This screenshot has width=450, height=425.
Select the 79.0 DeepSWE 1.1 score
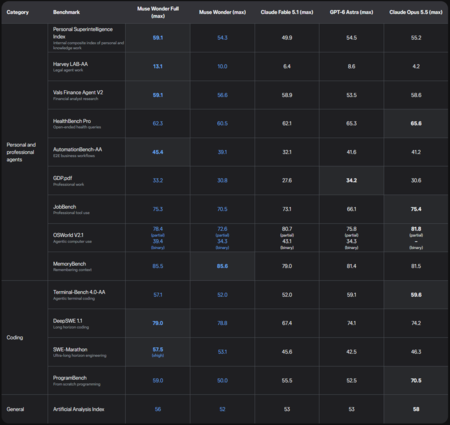pos(158,323)
